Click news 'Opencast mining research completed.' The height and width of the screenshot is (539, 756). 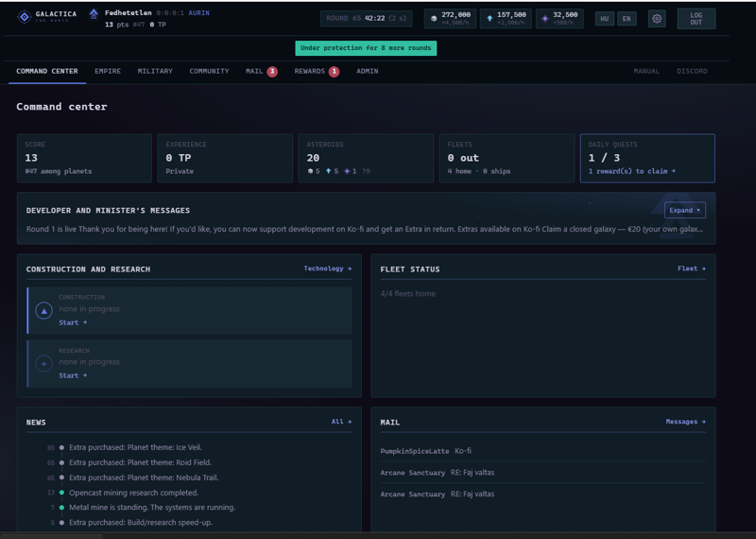pyautogui.click(x=133, y=493)
